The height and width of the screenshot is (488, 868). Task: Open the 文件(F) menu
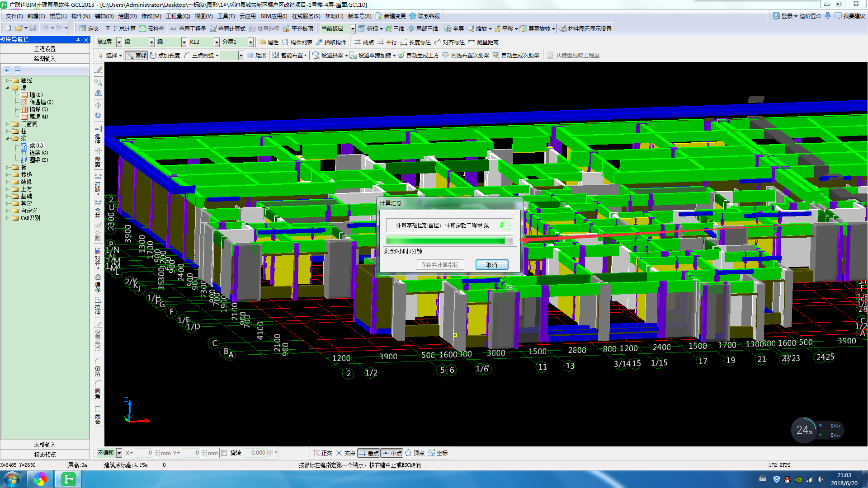pos(14,16)
